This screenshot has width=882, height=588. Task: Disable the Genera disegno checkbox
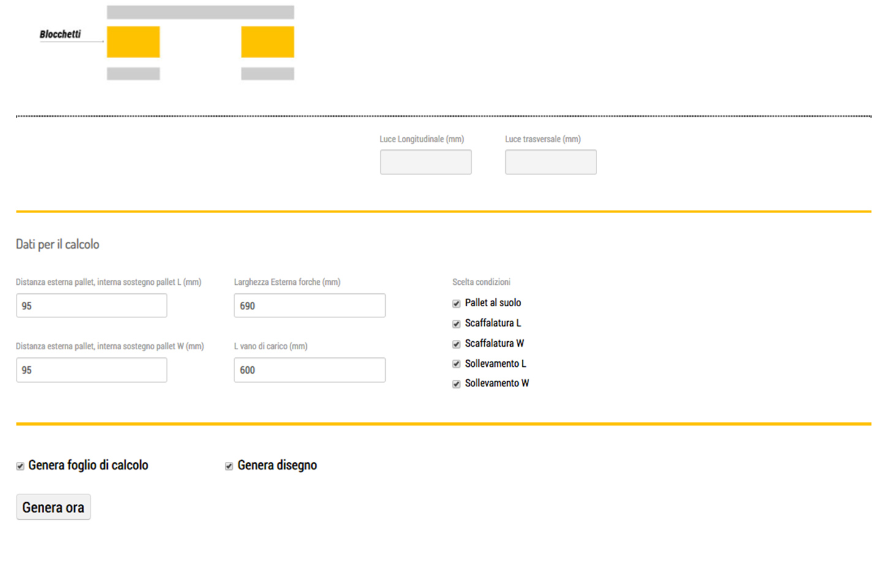[229, 466]
